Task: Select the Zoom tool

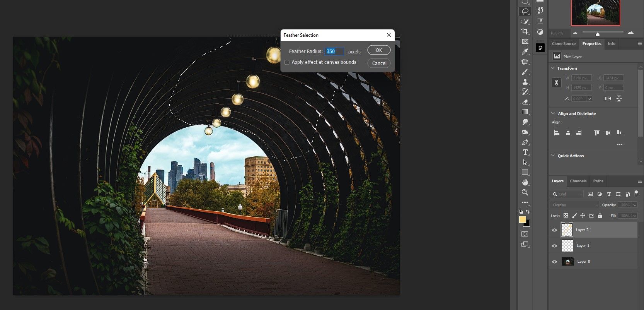Action: point(525,192)
